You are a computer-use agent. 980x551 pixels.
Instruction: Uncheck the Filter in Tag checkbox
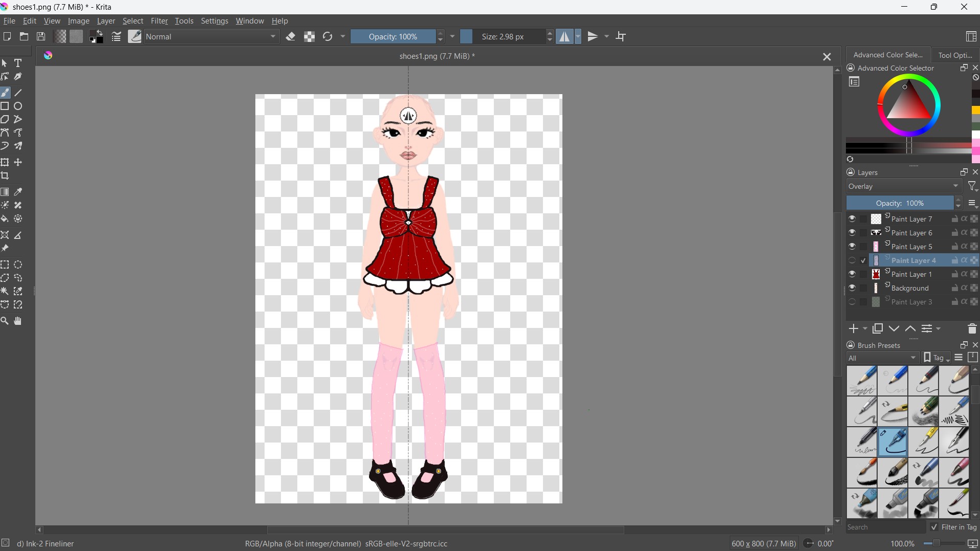coord(934,527)
